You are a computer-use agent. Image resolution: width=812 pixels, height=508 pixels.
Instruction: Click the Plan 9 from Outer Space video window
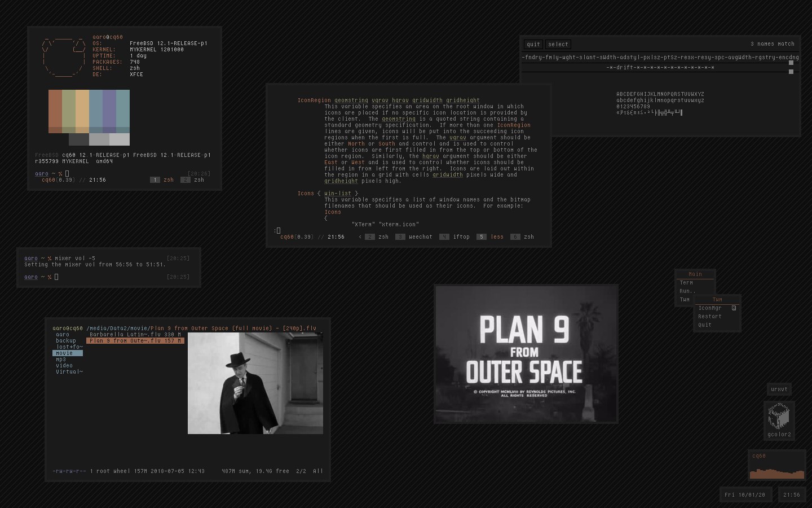click(x=526, y=354)
